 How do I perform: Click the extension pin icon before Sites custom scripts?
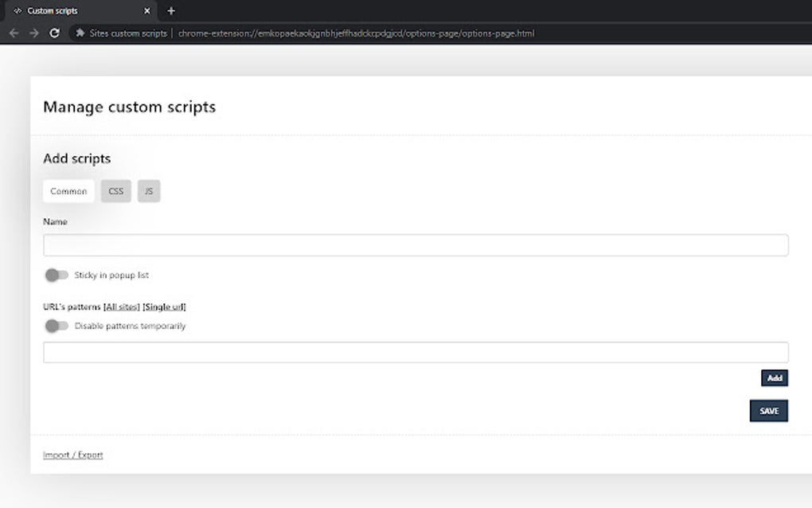[x=79, y=33]
